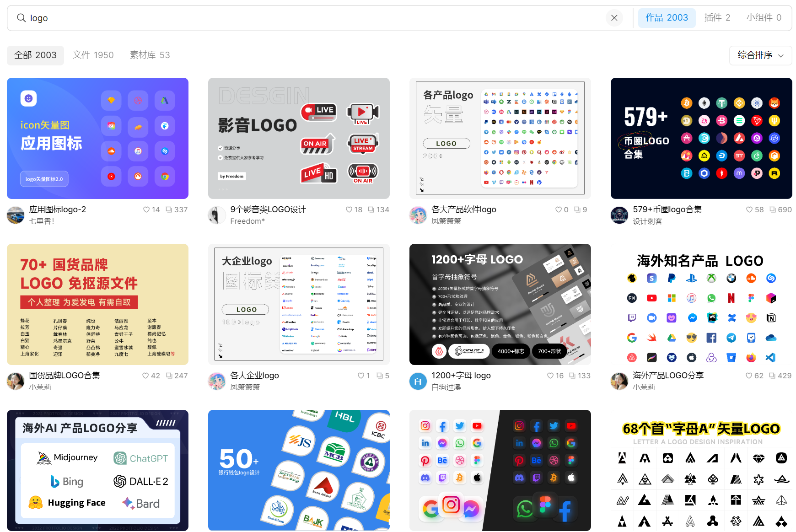Click copy count icon on 579+币圈logo合集

point(773,210)
